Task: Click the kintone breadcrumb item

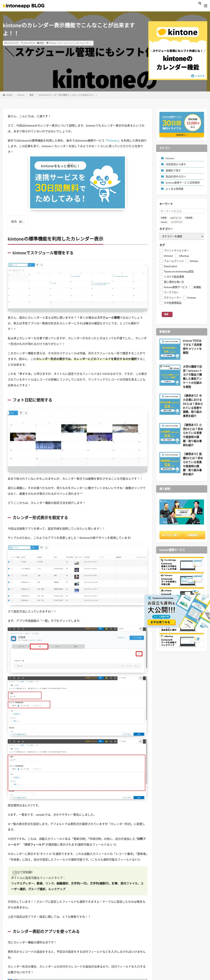Action: [x=21, y=95]
